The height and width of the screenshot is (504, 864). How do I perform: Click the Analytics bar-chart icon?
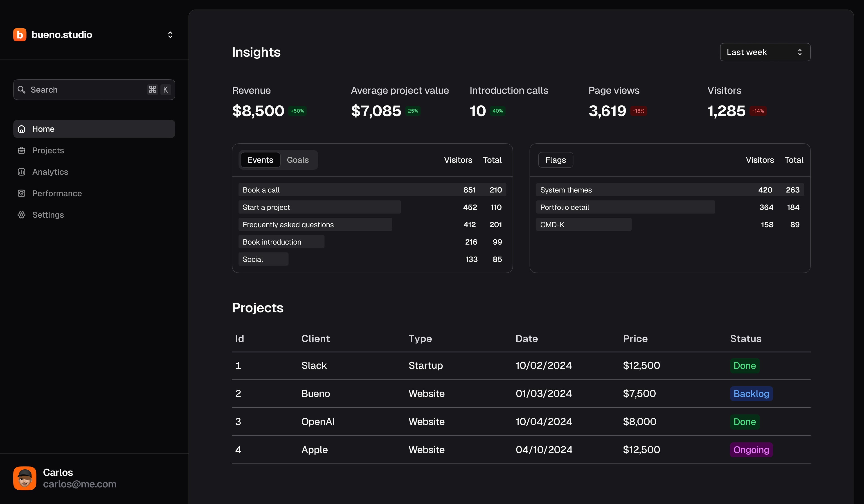(21, 172)
